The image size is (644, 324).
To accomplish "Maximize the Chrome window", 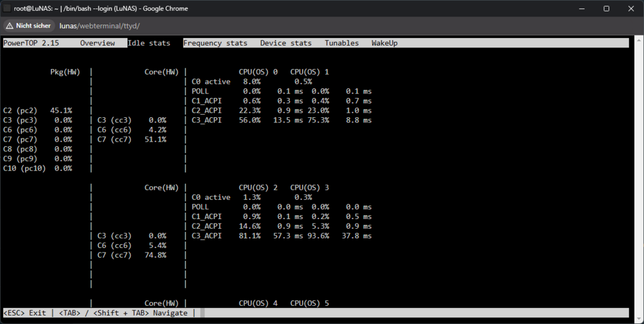I will point(606,8).
